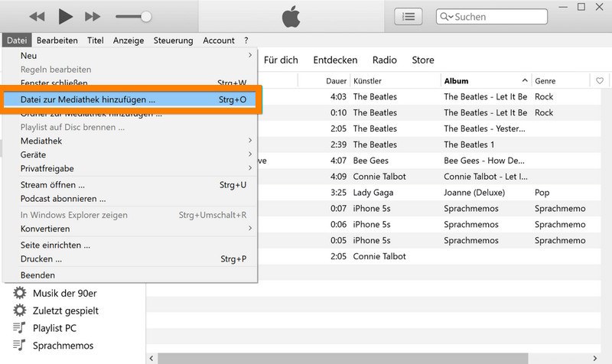Expand the Konvertieren submenu
Screen dimensions: 612x364
click(130, 229)
